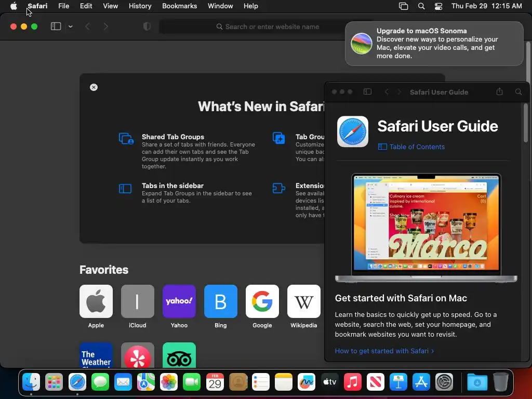Screen dimensions: 532x399
Task: Open Spotlight search in menu bar
Action: pos(421,6)
